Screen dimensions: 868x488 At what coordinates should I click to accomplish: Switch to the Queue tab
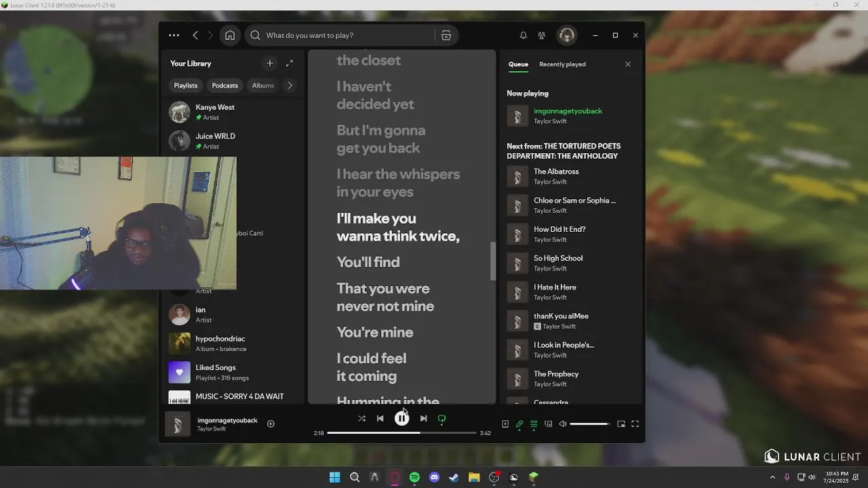coord(518,64)
